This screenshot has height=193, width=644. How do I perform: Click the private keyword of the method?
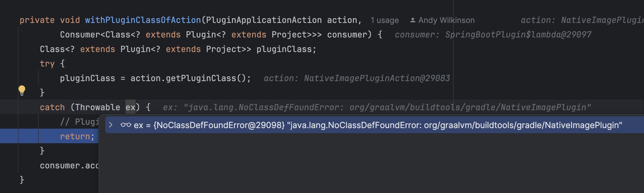[37, 20]
